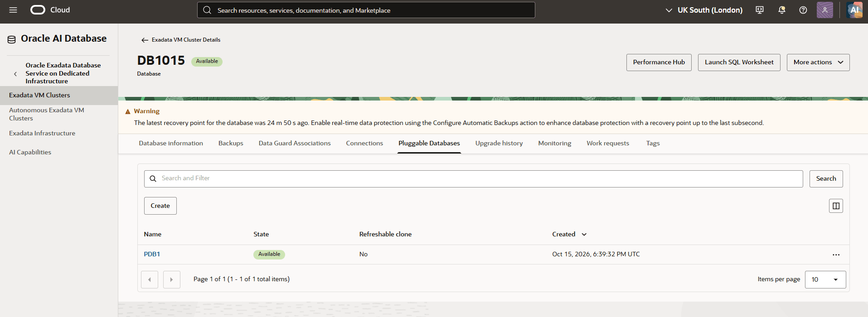Open the Work requests tab
This screenshot has width=868, height=317.
click(608, 143)
